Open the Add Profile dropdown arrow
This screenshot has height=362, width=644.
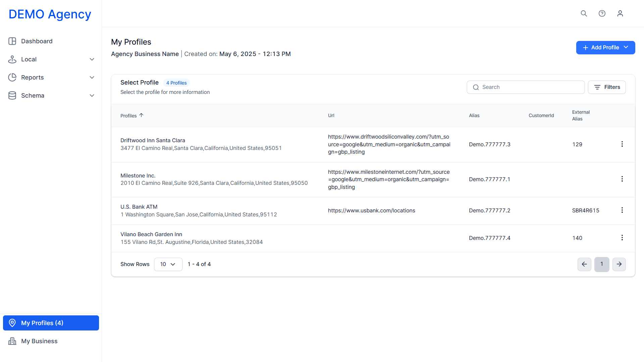(x=626, y=47)
